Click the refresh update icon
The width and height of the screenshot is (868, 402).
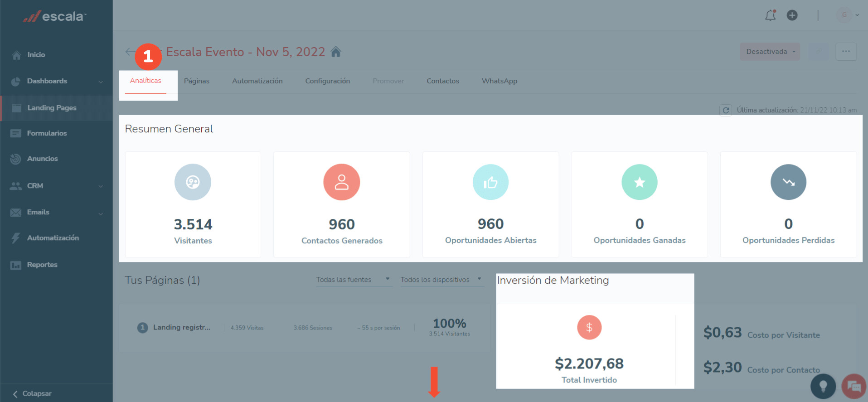726,110
